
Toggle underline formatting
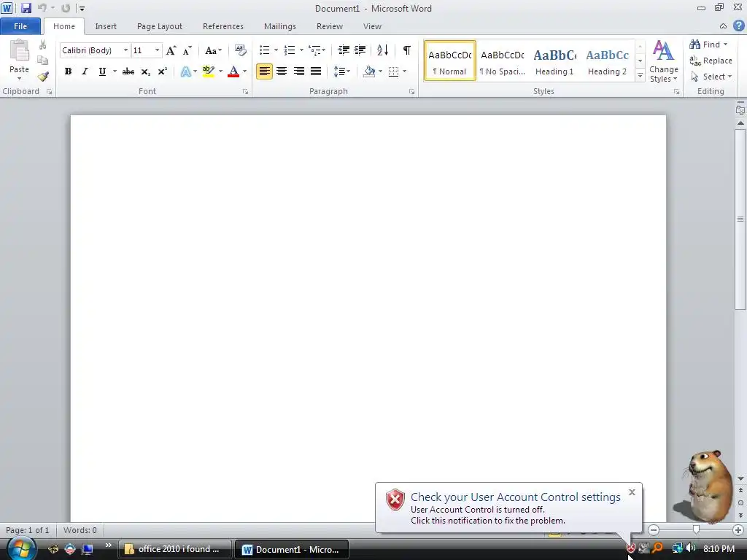pos(102,71)
